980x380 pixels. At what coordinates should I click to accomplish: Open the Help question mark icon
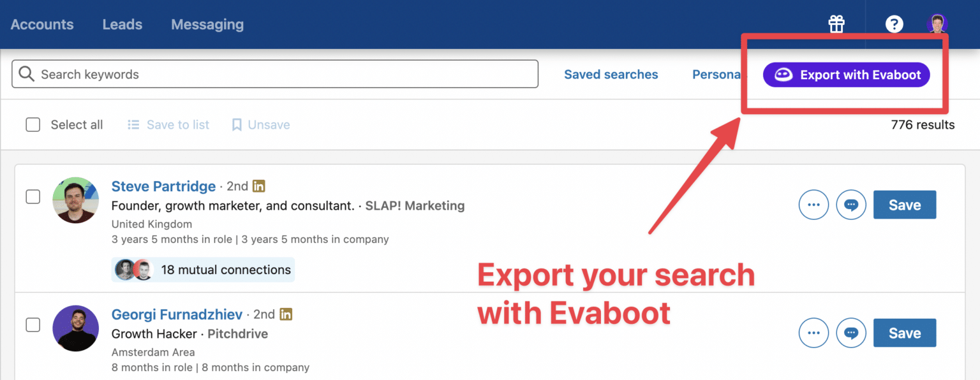click(895, 24)
